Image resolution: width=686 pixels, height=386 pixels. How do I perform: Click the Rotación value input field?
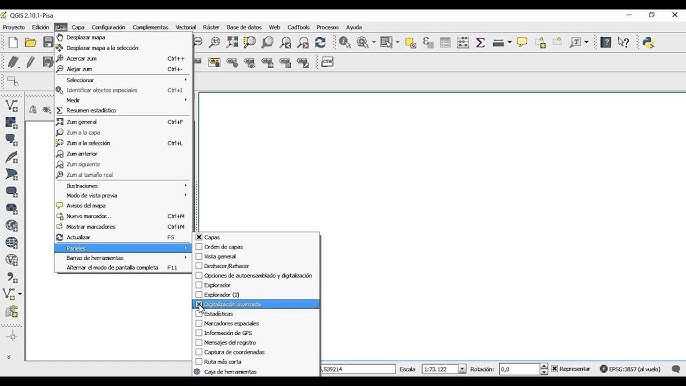519,369
